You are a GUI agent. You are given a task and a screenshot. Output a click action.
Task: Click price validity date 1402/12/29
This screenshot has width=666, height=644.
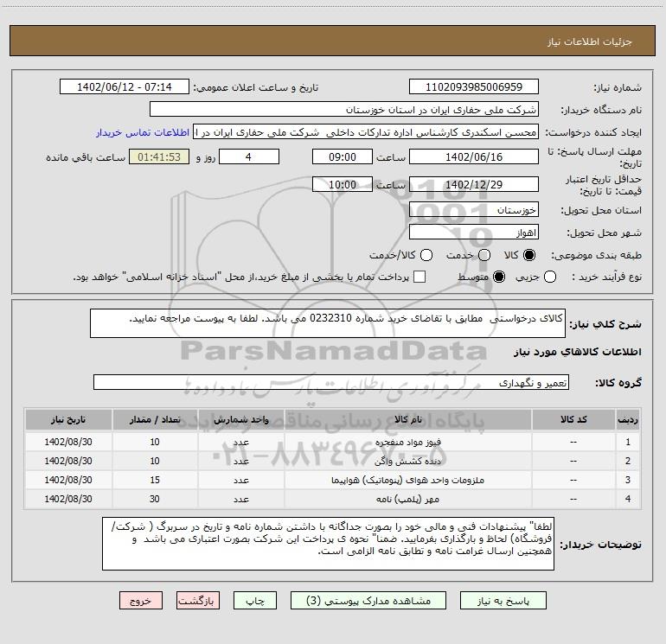pyautogui.click(x=474, y=184)
